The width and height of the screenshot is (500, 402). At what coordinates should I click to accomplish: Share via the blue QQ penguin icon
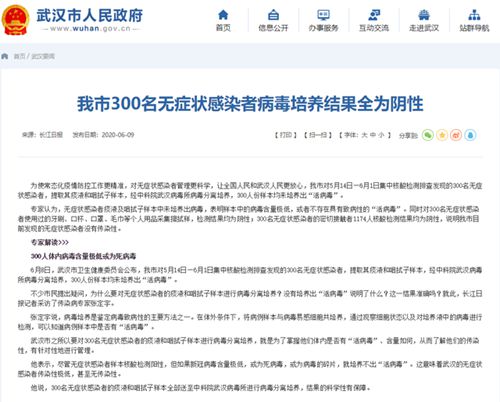pyautogui.click(x=470, y=135)
